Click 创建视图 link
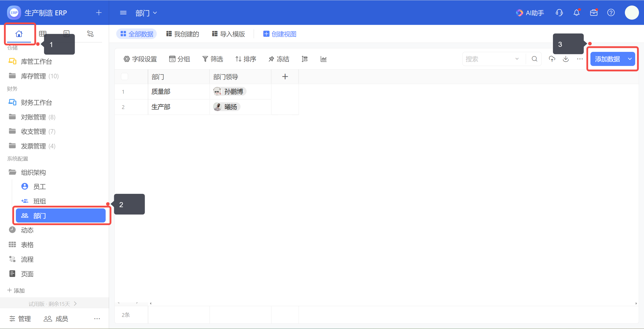Screen dimensions: 644x329 coord(280,34)
